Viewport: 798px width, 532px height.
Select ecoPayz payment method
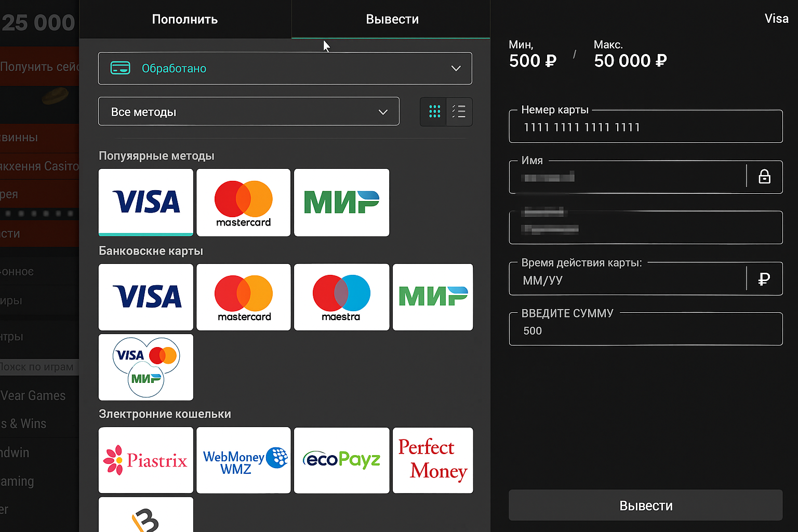[x=341, y=460]
